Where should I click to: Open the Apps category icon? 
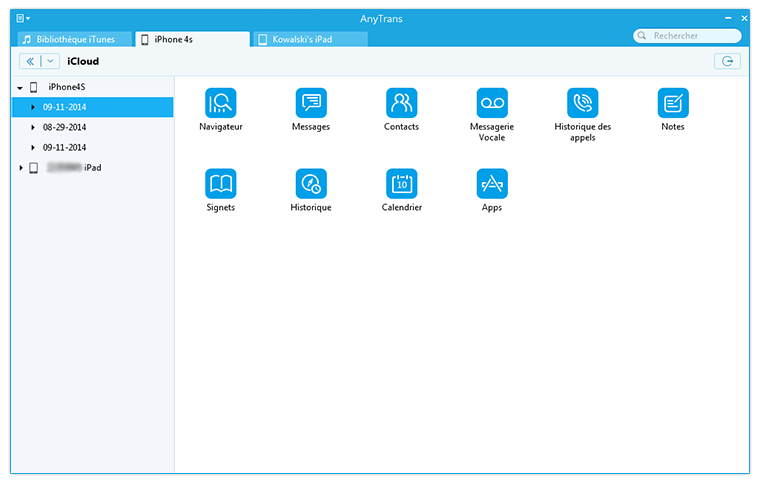pyautogui.click(x=492, y=184)
